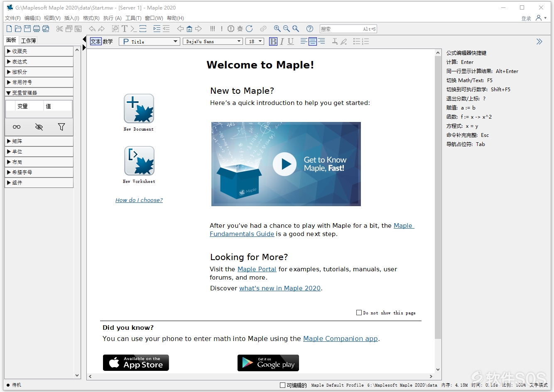Toggle italic formatting

tap(282, 41)
